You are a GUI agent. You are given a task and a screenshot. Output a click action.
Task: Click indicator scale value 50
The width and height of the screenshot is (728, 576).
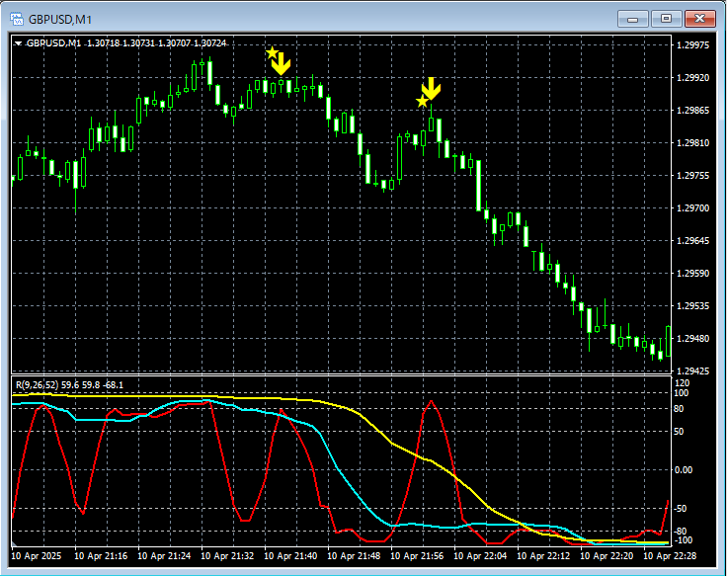(x=679, y=432)
